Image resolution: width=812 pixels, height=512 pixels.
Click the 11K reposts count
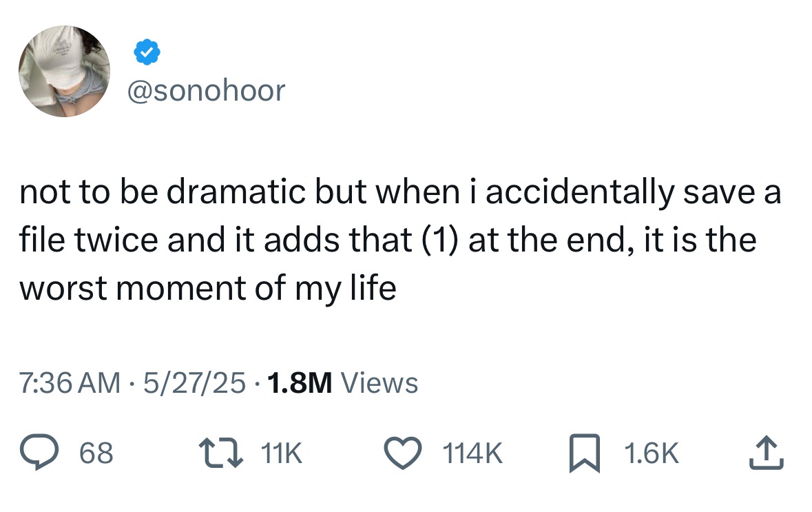(x=282, y=453)
